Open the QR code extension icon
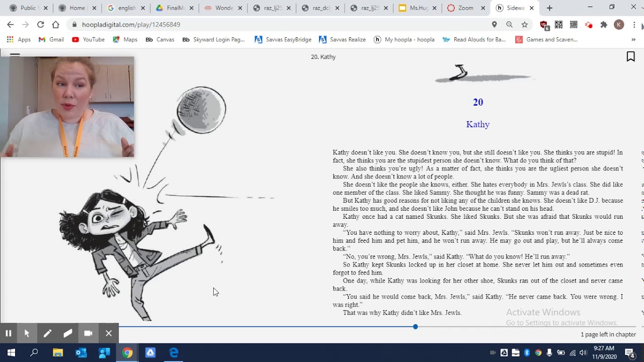This screenshot has width=644, height=362. coord(558,25)
